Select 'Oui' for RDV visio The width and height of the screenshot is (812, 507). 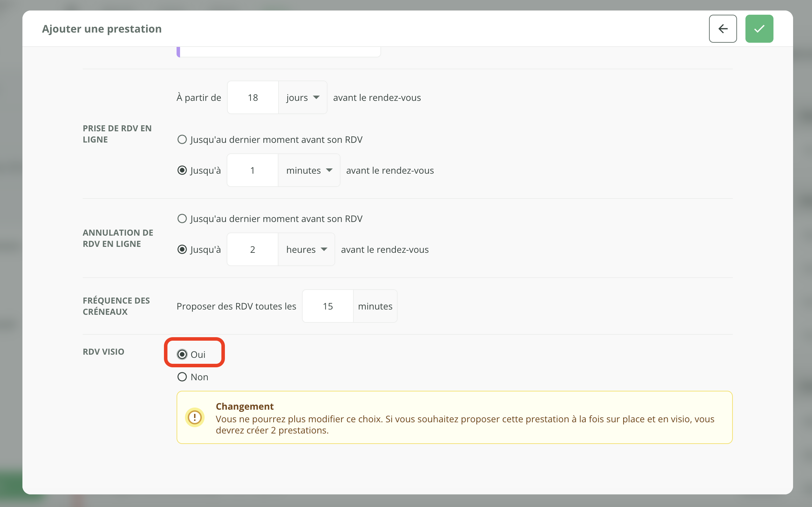point(182,354)
